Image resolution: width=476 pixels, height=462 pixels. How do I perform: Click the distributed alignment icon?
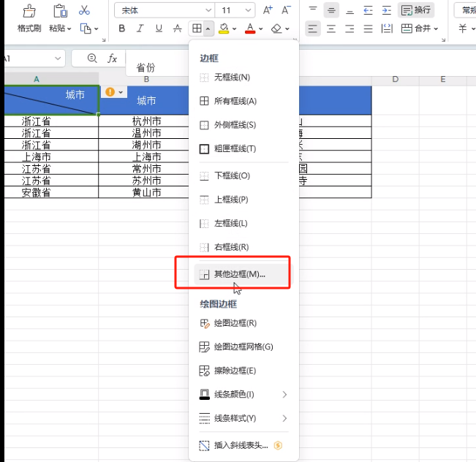pos(387,29)
